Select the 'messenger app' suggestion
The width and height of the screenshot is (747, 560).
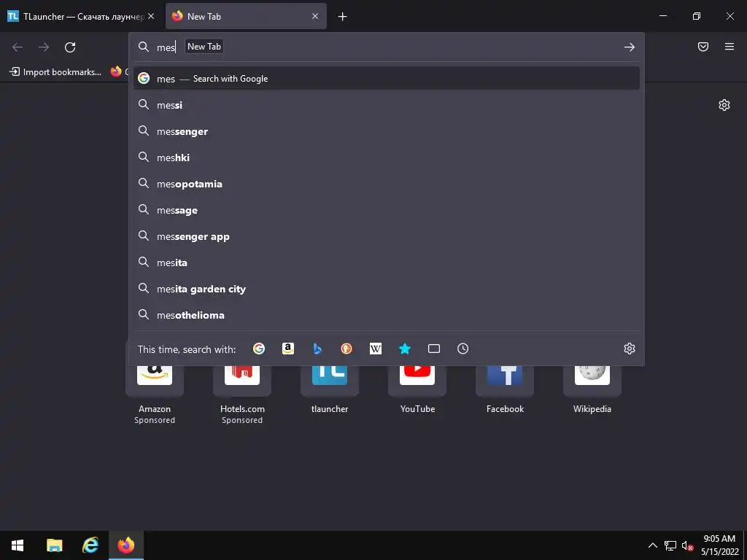387,236
